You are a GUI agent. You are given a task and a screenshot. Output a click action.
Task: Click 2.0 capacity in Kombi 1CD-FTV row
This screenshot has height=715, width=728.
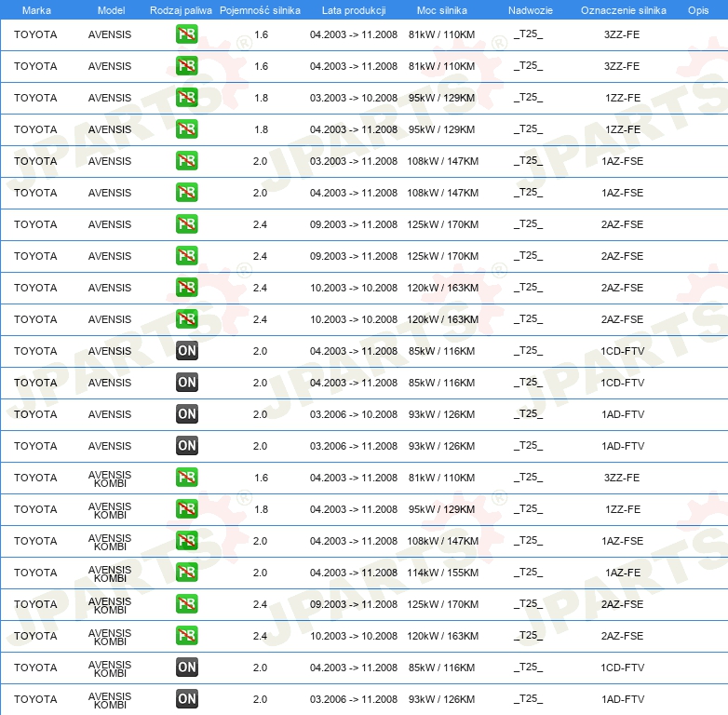click(x=260, y=668)
